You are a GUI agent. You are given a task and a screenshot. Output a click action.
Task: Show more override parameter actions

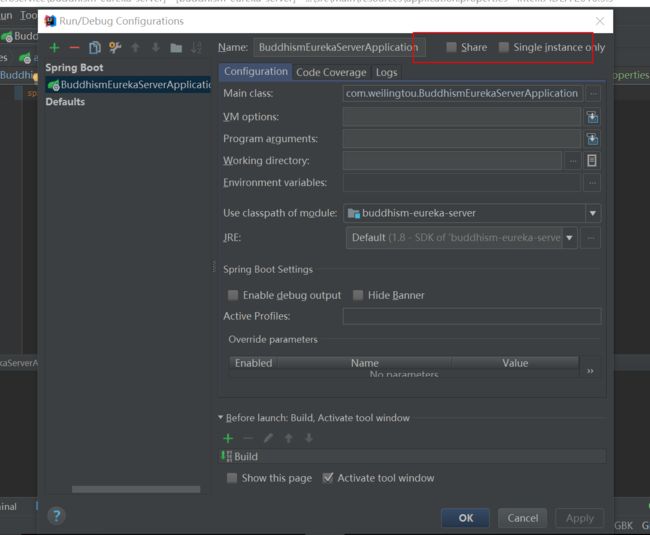click(590, 370)
